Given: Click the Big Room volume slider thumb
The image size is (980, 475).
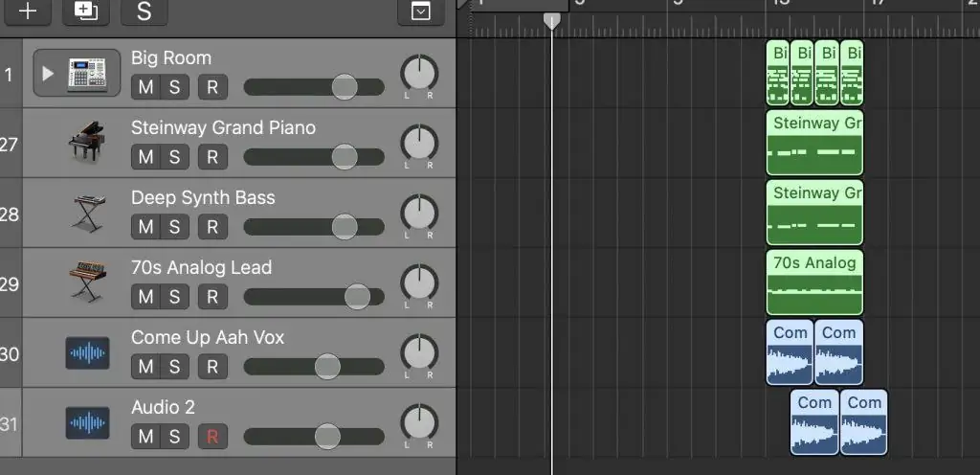Looking at the screenshot, I should [345, 87].
